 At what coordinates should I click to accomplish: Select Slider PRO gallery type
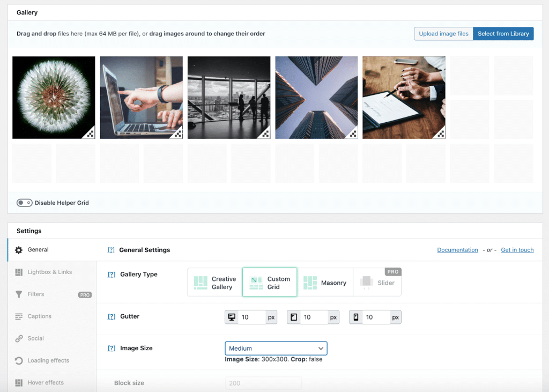click(x=377, y=283)
